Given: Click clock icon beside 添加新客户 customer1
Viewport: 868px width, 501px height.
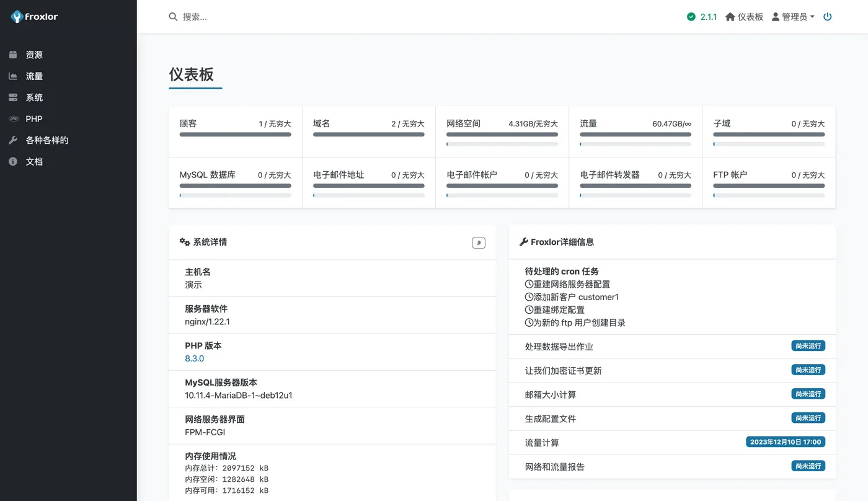Looking at the screenshot, I should (x=529, y=297).
